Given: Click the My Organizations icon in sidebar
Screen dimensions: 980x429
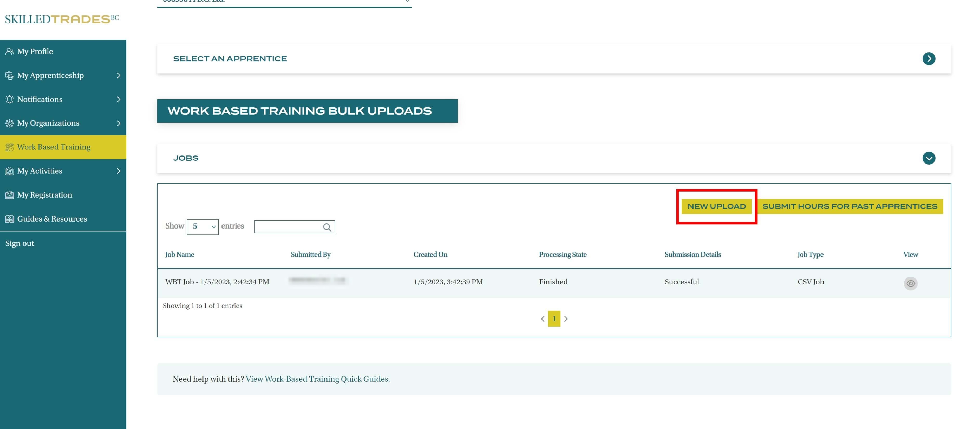Looking at the screenshot, I should point(10,123).
